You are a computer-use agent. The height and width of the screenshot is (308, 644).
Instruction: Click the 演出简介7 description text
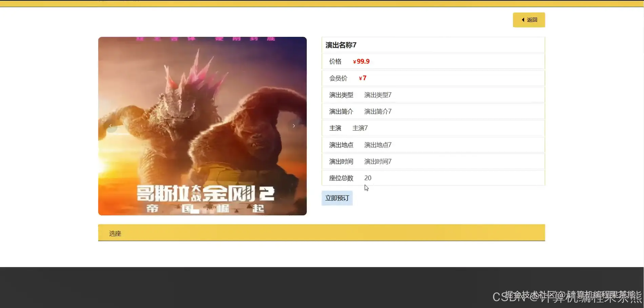(377, 111)
